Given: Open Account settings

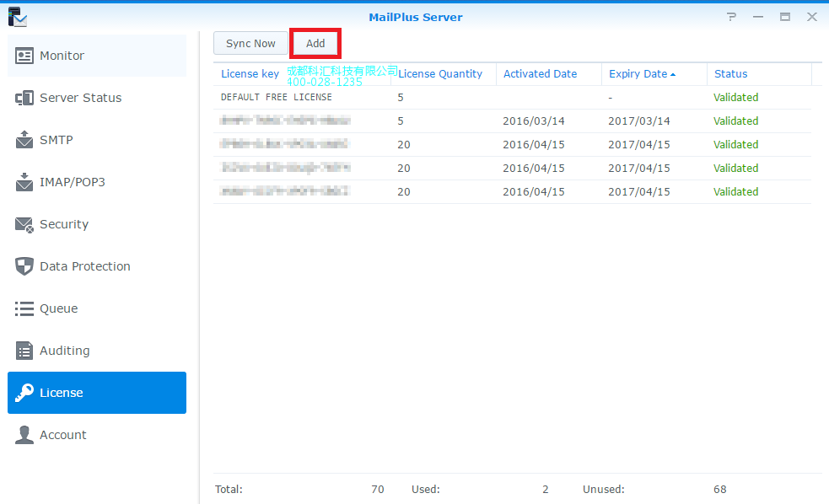Looking at the screenshot, I should [x=97, y=435].
